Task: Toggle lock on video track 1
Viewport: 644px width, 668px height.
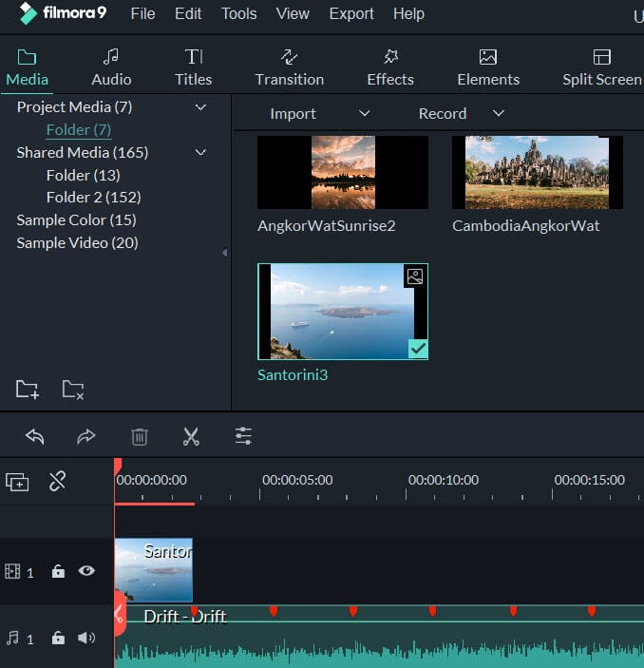Action: (x=58, y=571)
